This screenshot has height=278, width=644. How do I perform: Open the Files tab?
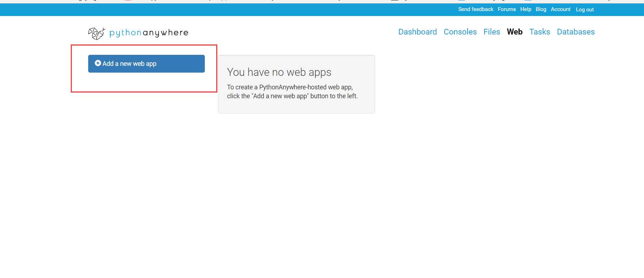[492, 32]
